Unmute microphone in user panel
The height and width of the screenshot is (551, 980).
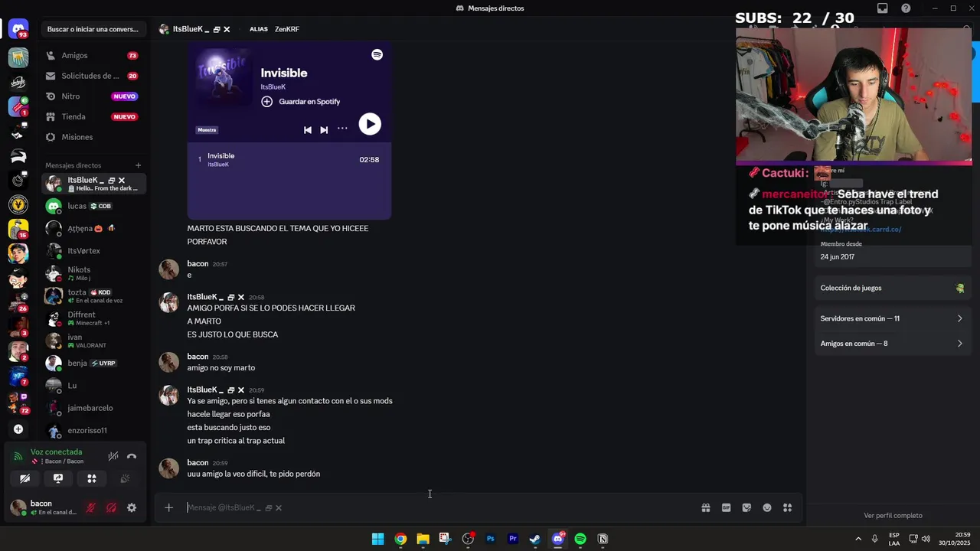click(x=90, y=507)
